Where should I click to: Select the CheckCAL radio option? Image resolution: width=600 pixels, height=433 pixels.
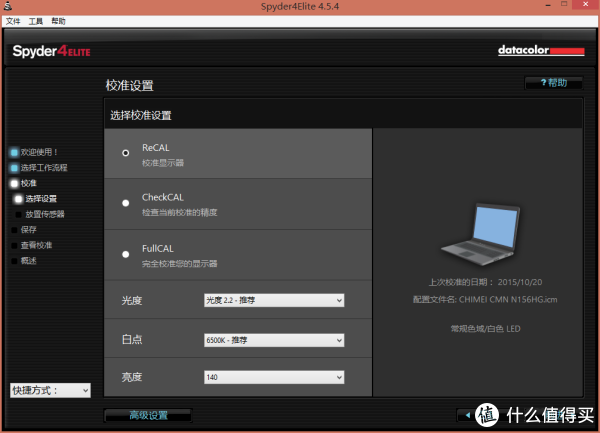126,203
